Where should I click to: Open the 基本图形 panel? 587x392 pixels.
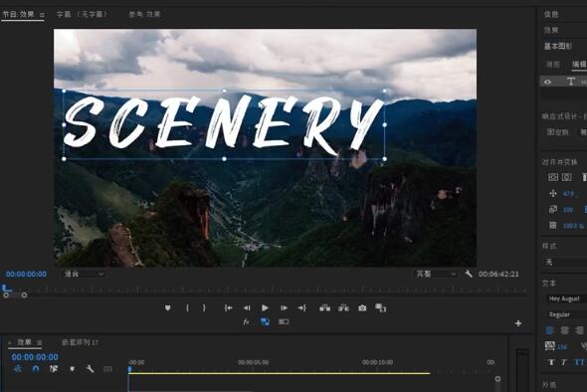tap(558, 46)
